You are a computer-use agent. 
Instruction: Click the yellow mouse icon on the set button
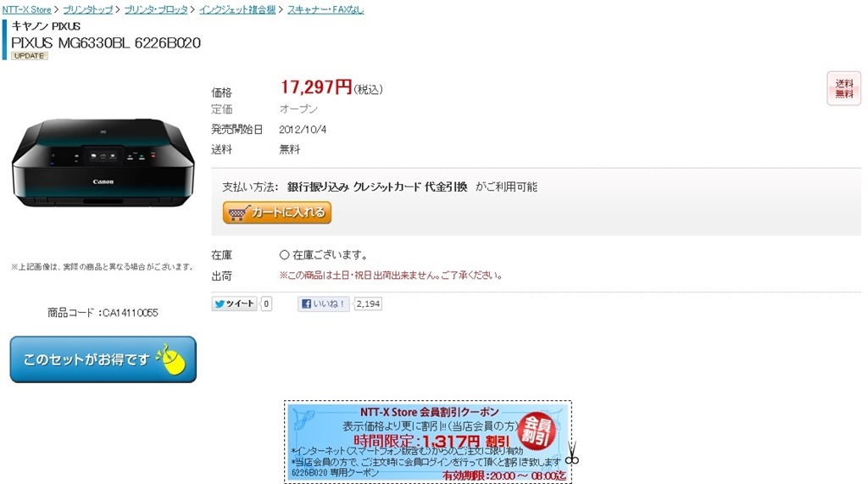point(173,359)
